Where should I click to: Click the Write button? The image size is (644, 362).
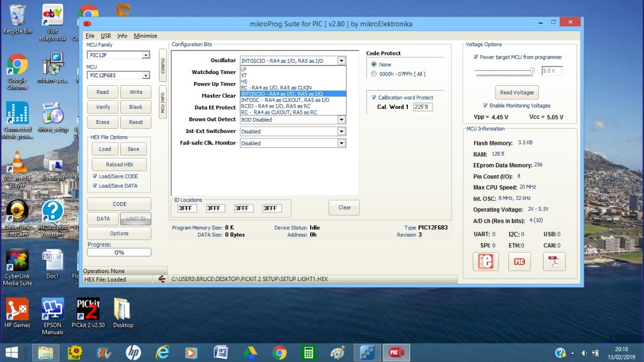tap(136, 92)
